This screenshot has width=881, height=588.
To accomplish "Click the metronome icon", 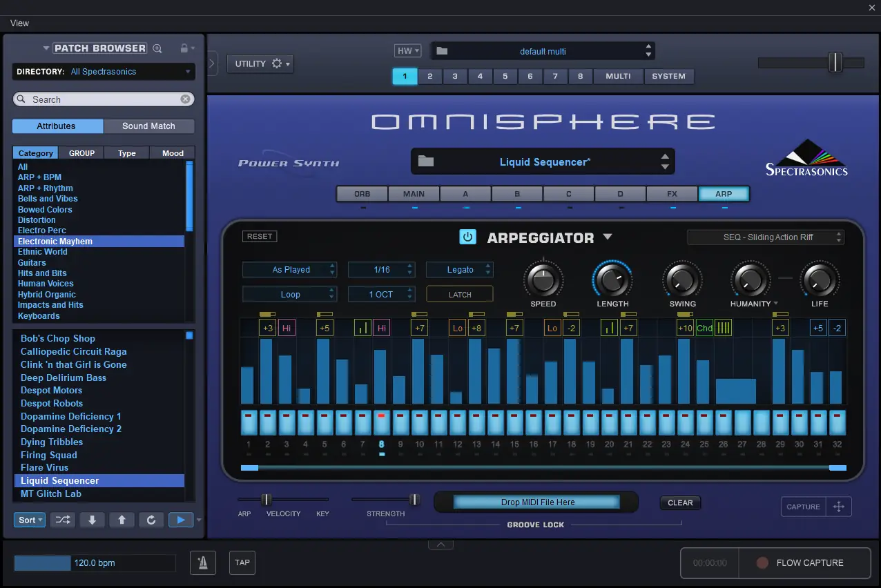I will coord(203,562).
